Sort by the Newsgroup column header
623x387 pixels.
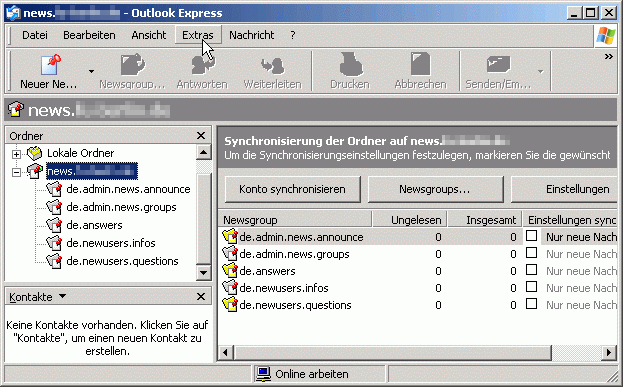click(295, 220)
